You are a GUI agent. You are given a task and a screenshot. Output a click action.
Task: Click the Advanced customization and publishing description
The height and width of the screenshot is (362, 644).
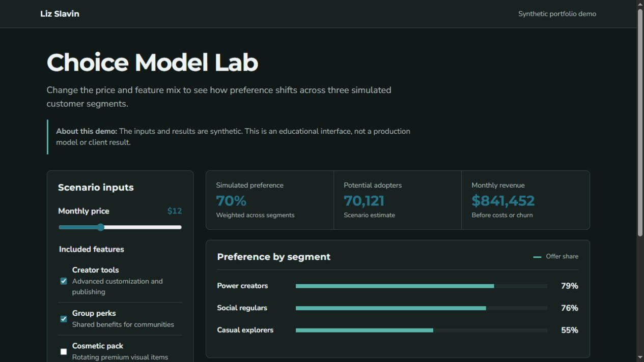tap(118, 286)
